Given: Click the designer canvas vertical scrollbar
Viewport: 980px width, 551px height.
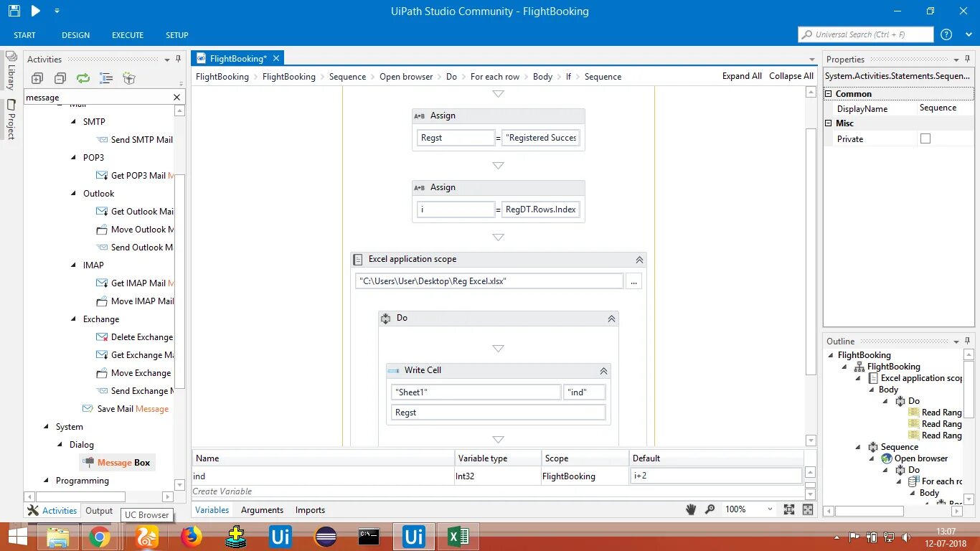Looking at the screenshot, I should tap(811, 251).
